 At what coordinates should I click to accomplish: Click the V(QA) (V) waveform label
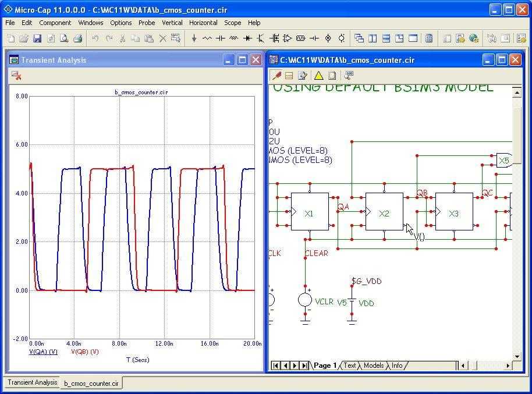point(43,352)
